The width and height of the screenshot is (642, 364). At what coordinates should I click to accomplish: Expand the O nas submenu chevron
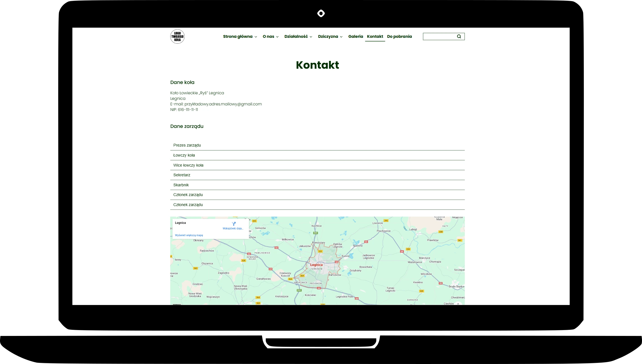[x=277, y=37]
